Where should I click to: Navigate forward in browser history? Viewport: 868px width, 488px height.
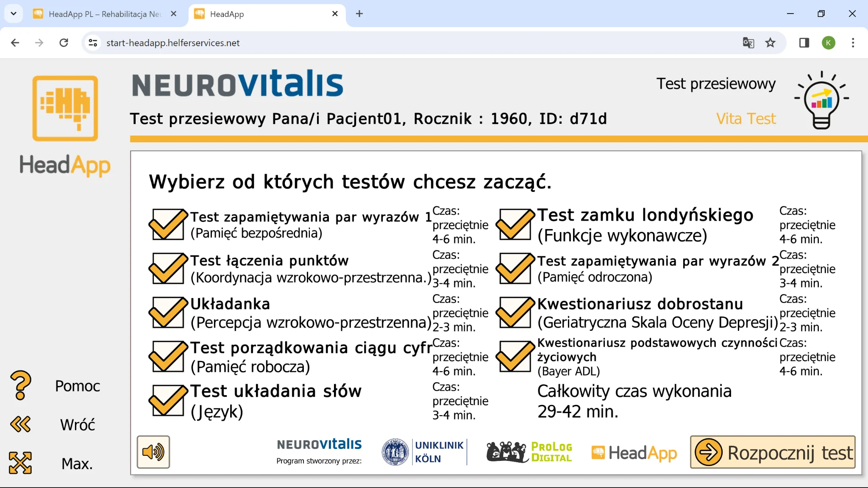coord(39,43)
